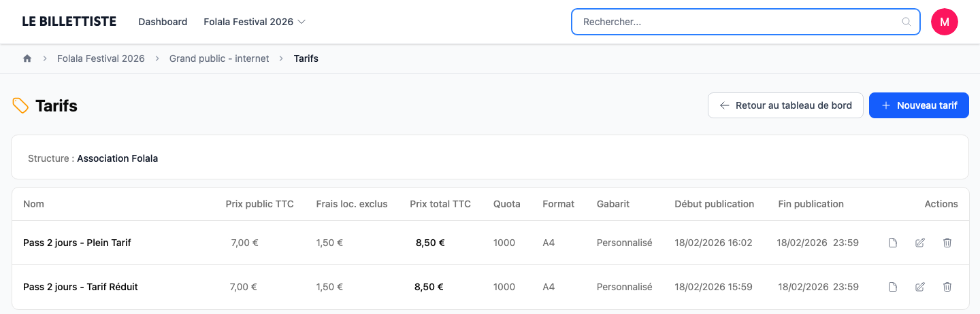Select Pass 2 jours - Plein Tarif name
This screenshot has height=314, width=980.
pyautogui.click(x=77, y=243)
